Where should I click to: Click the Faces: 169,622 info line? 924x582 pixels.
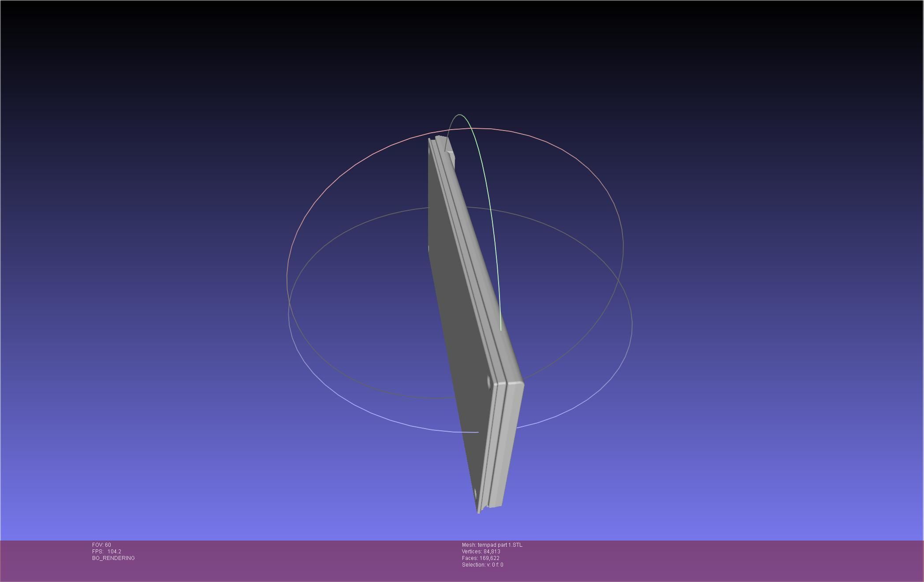pyautogui.click(x=480, y=558)
